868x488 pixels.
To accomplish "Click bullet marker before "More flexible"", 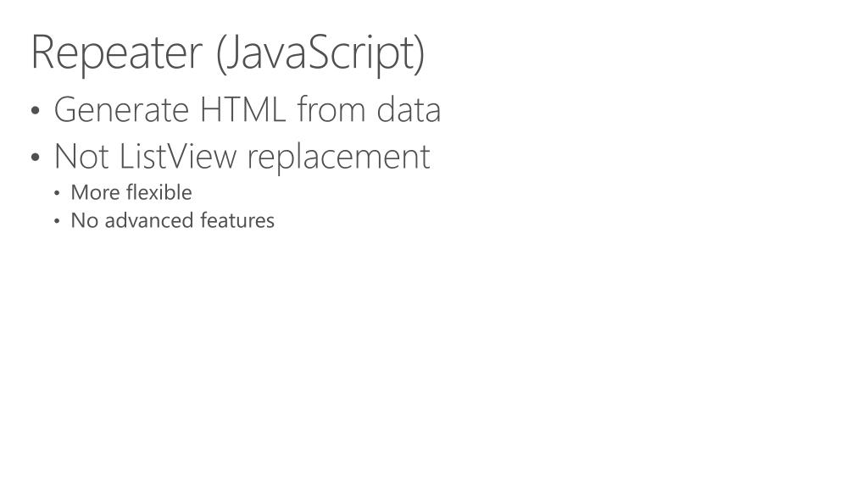I will click(57, 194).
